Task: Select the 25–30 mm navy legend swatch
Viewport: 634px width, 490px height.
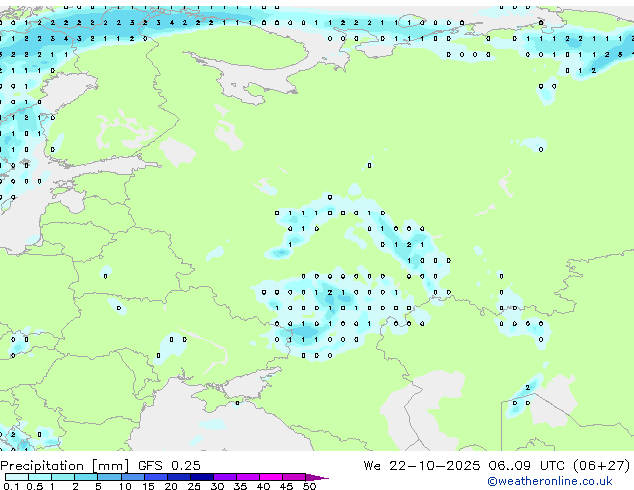Action: tap(201, 477)
